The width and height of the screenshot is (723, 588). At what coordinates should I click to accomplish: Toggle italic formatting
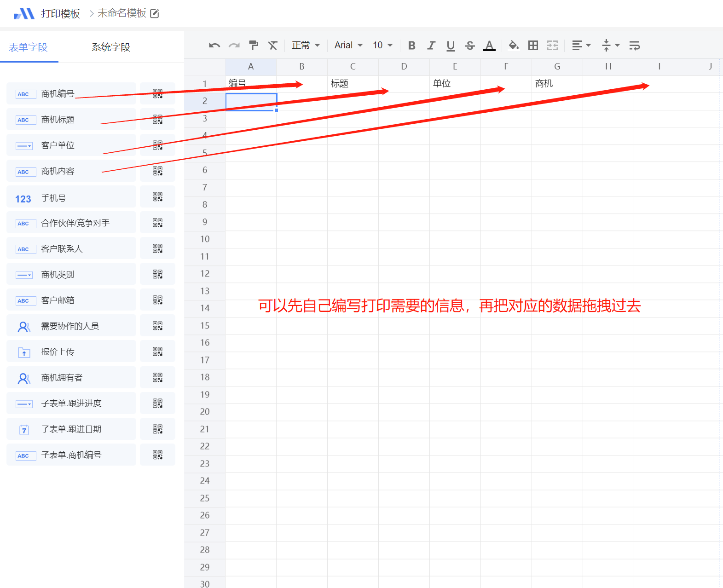click(x=431, y=45)
